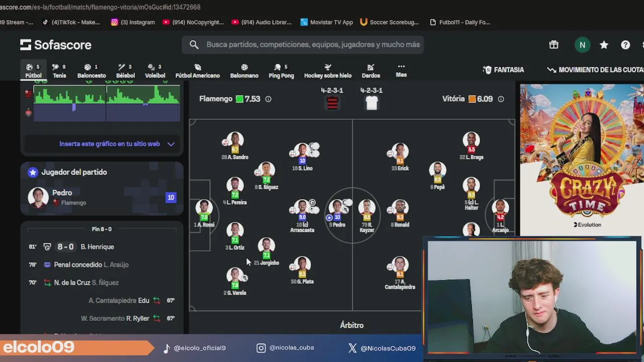Open B. Henrique 8-0 goal event

102,247
